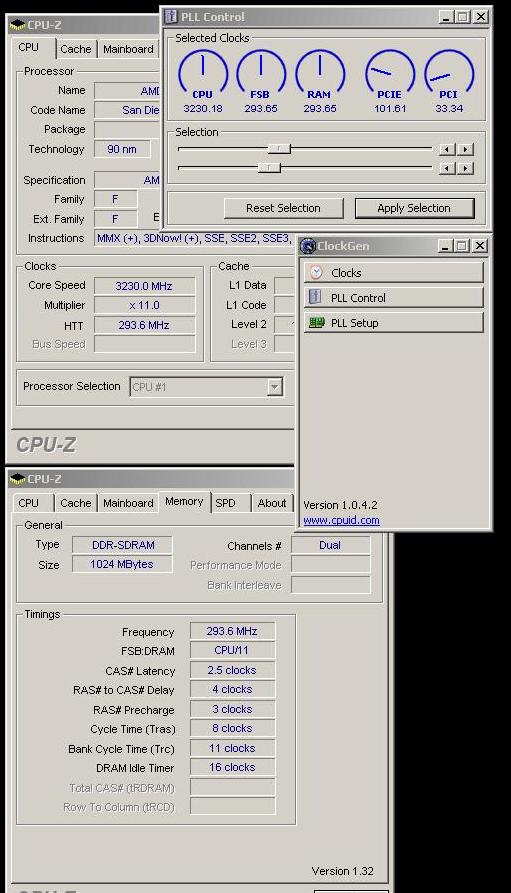This screenshot has width=511, height=893.
Task: Click FSB:DRAM value CPU/11
Action: point(232,650)
